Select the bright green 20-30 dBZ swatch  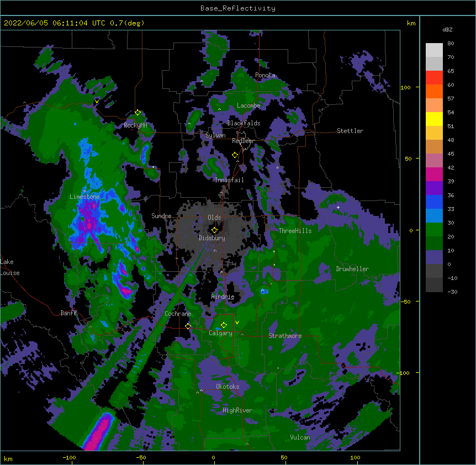[x=434, y=230]
